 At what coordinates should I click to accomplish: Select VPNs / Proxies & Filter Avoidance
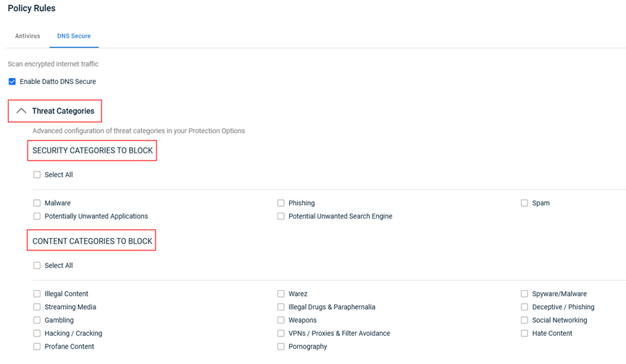281,334
